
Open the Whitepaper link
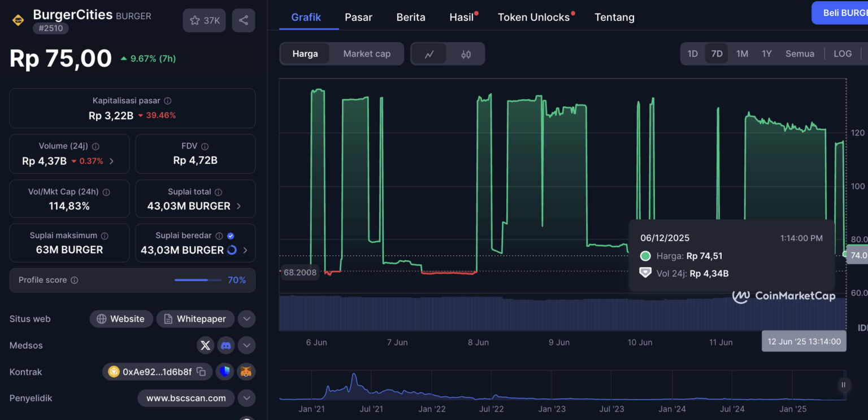pyautogui.click(x=195, y=318)
